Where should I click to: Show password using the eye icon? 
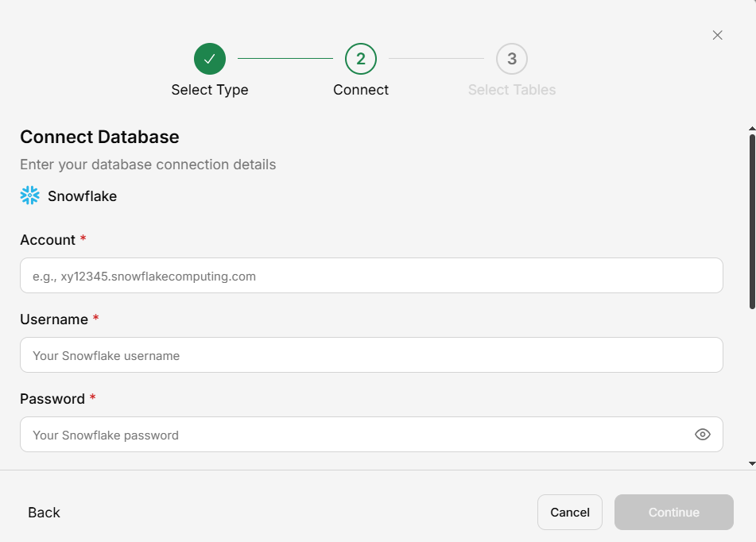(702, 434)
